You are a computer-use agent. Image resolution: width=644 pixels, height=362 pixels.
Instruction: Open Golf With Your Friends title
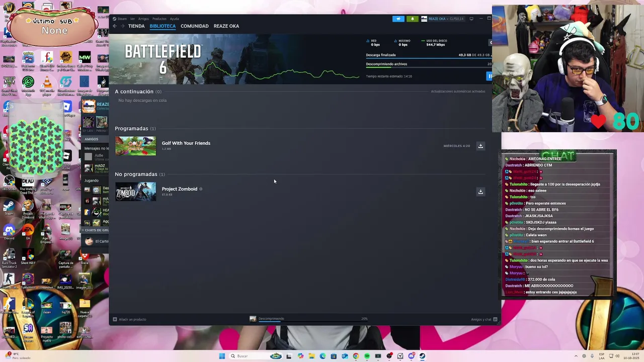point(186,143)
